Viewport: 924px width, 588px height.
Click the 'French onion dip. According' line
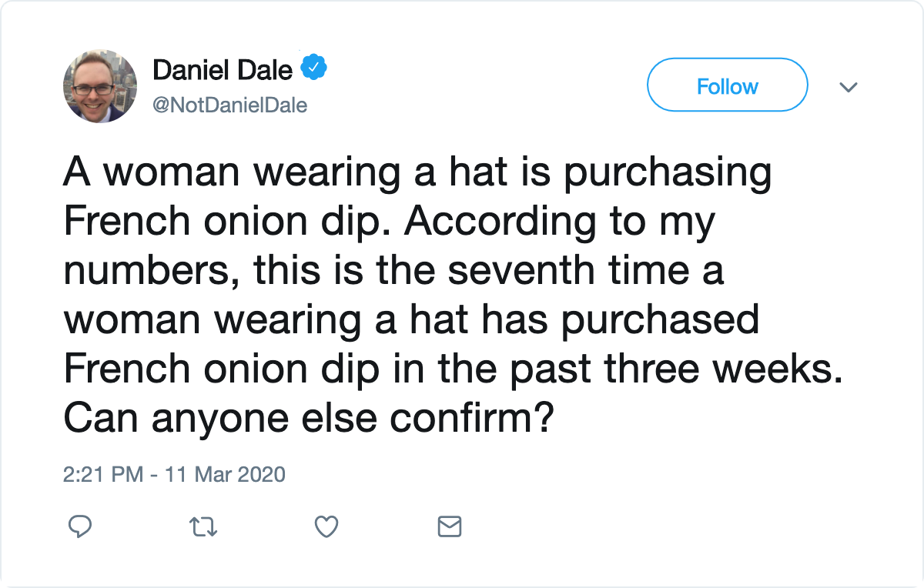point(390,223)
